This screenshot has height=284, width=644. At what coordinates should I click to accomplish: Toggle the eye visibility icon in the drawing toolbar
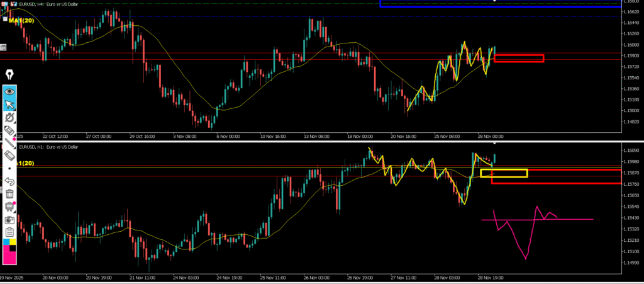coord(9,91)
